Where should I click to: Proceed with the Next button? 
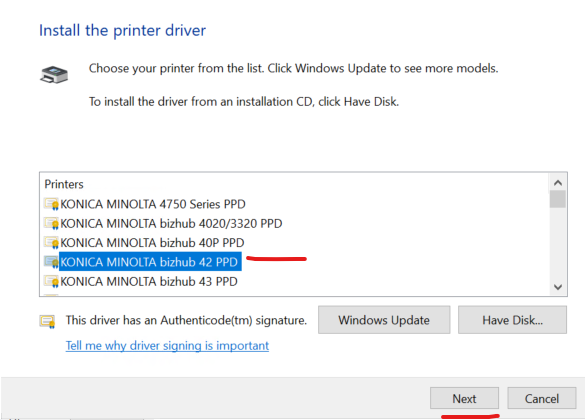click(x=464, y=398)
